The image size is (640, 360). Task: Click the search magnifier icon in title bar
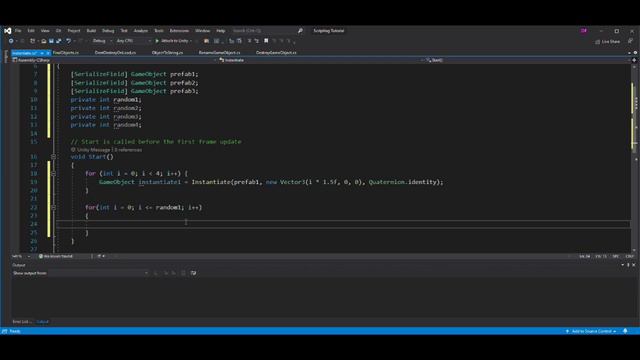[300, 31]
